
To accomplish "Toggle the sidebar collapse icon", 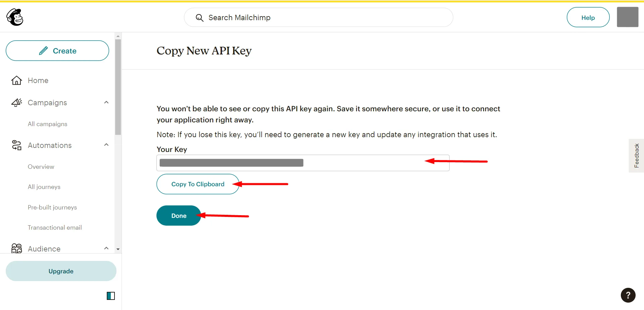I will [111, 296].
